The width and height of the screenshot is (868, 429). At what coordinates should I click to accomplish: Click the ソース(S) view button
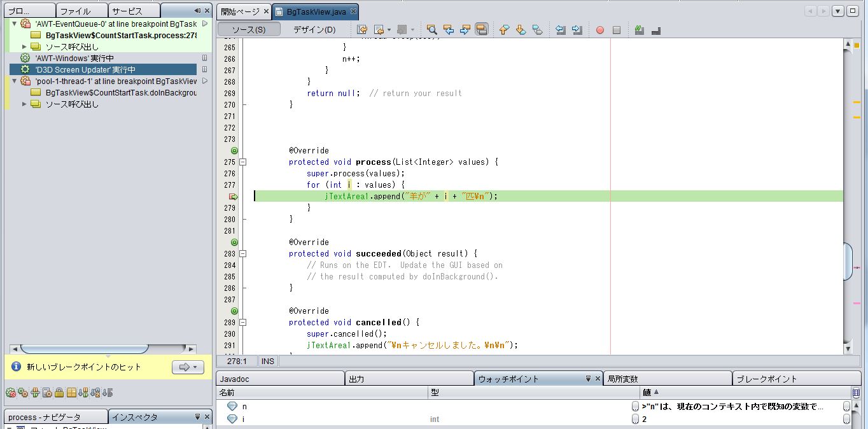pyautogui.click(x=248, y=30)
